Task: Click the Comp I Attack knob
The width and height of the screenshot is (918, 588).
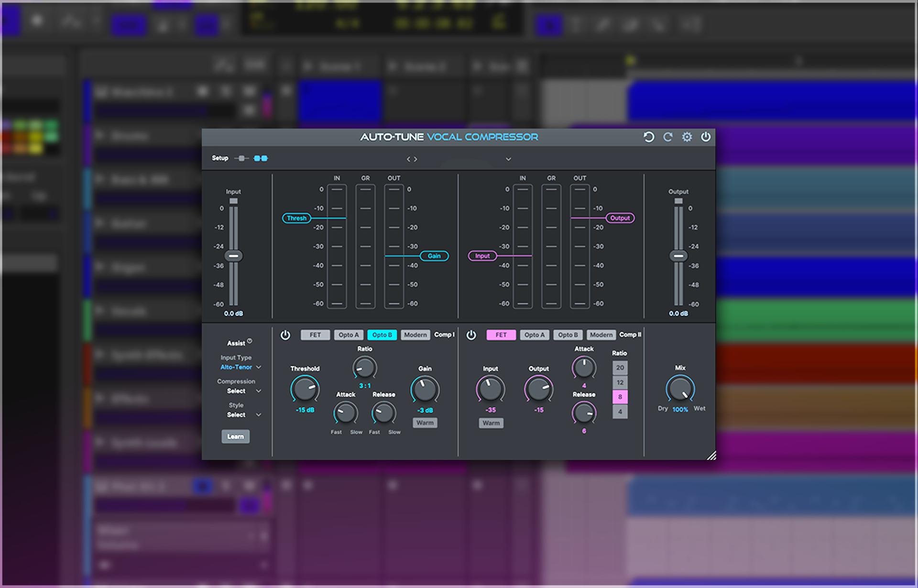Action: (346, 413)
